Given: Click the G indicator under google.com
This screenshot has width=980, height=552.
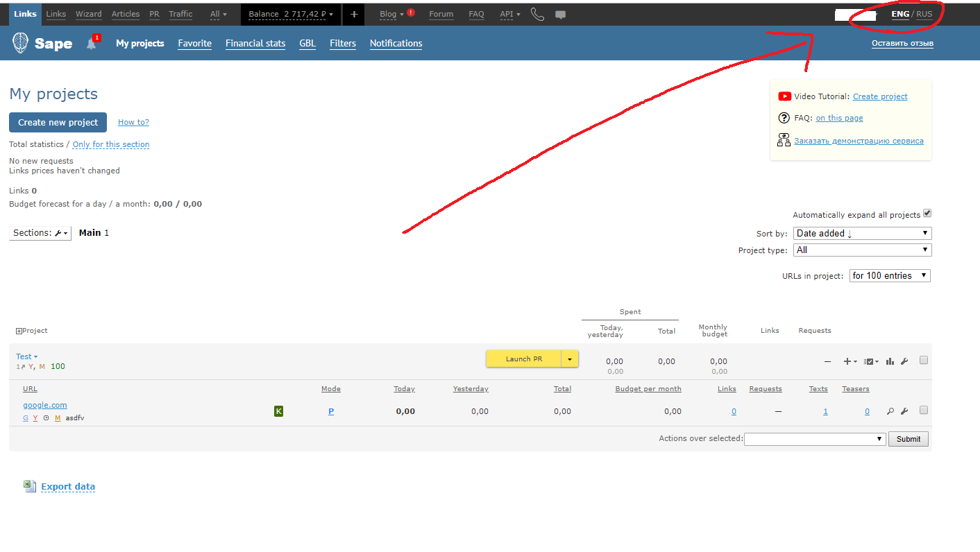Looking at the screenshot, I should (26, 418).
